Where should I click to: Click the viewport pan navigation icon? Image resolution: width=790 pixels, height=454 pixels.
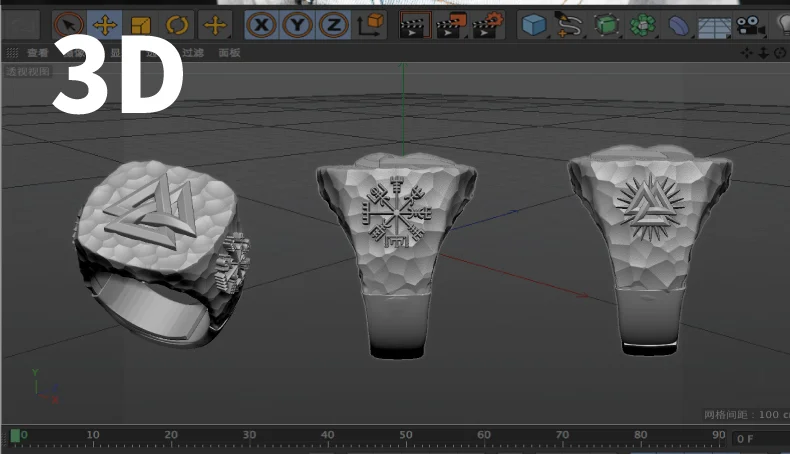pos(747,53)
